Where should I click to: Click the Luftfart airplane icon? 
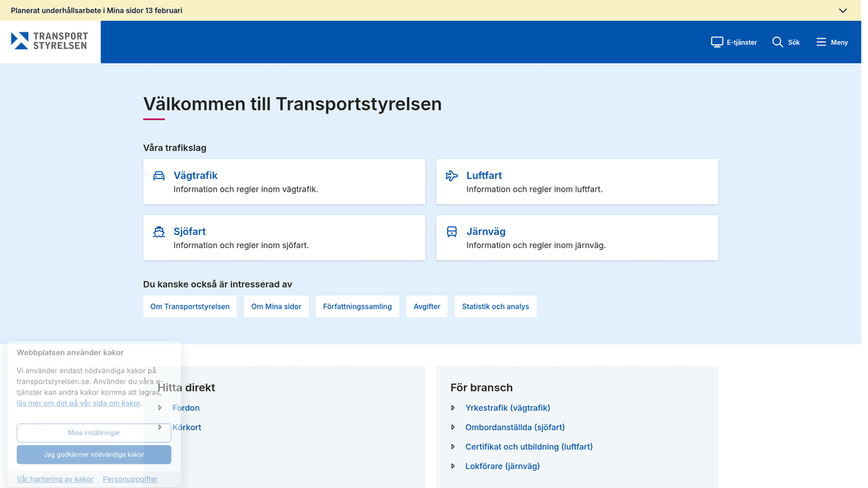click(451, 175)
